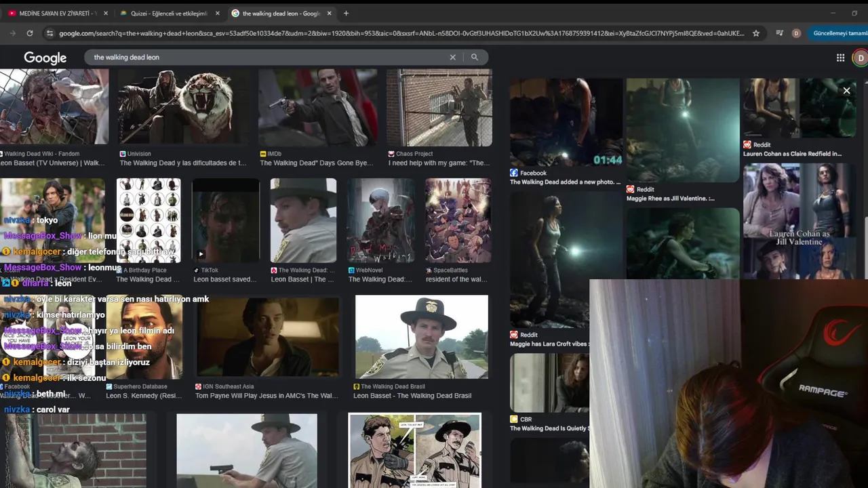Open the comic panel of two officers
This screenshot has height=488, width=868.
tap(414, 451)
